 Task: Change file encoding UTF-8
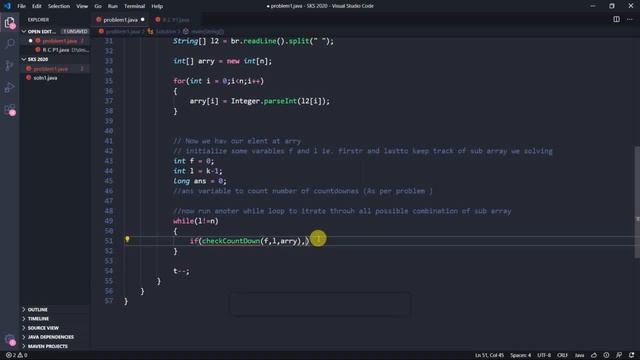point(544,355)
